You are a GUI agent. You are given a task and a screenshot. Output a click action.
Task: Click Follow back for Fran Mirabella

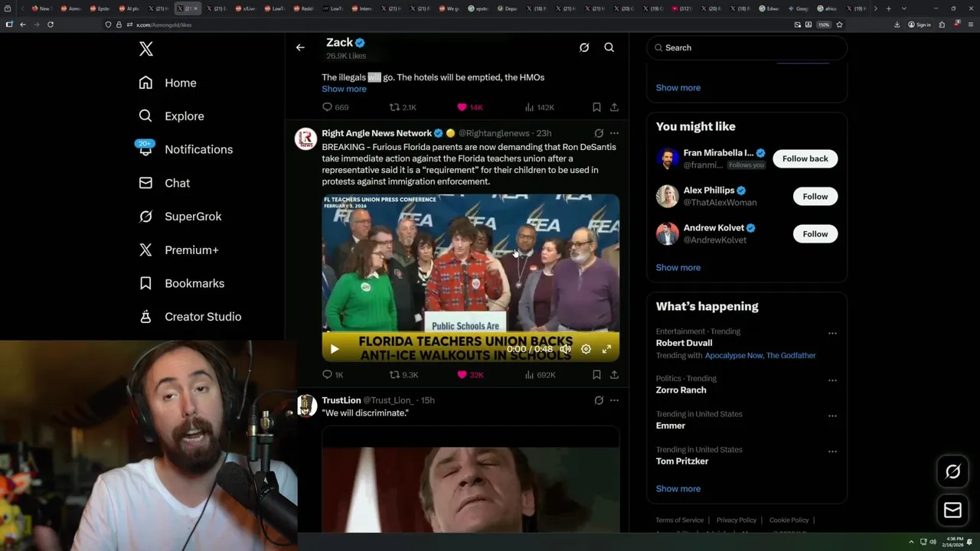pyautogui.click(x=805, y=158)
